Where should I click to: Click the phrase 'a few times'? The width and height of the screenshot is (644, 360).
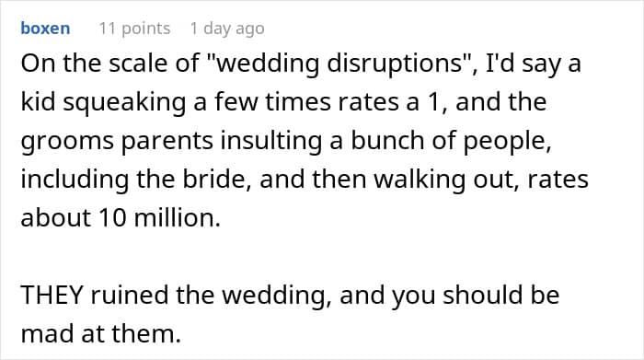[x=261, y=102]
